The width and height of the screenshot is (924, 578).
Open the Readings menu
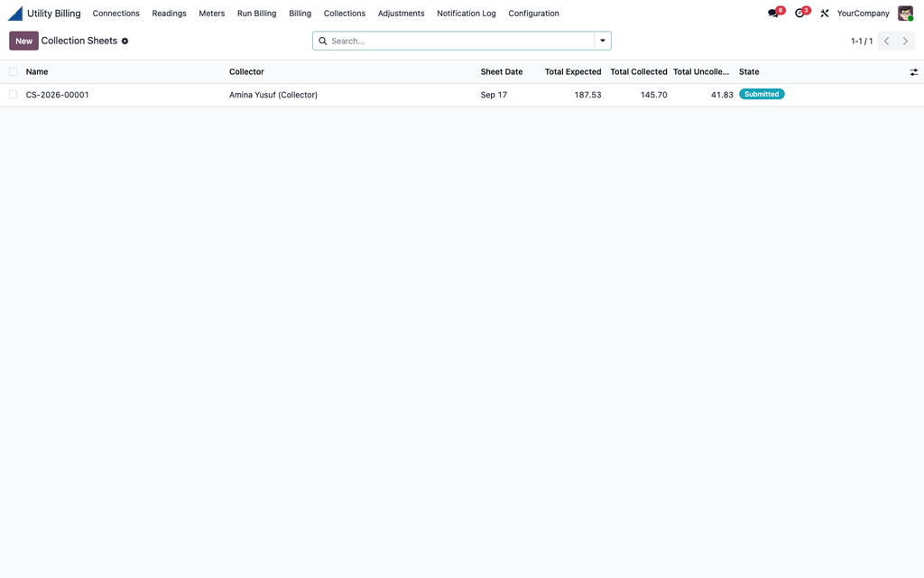pos(169,13)
